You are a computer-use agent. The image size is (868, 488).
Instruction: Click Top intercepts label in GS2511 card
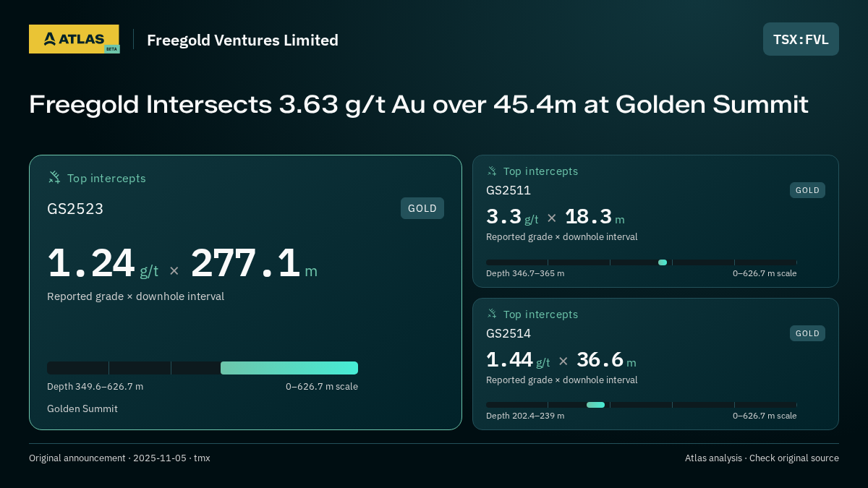coord(540,171)
